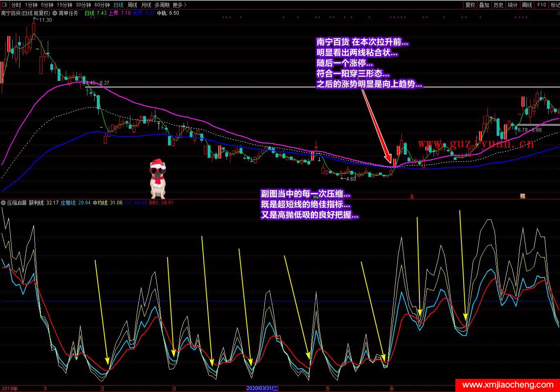Expand the 压缩启暴 sub-chart indicator menu
The image size is (560, 392).
click(4, 203)
